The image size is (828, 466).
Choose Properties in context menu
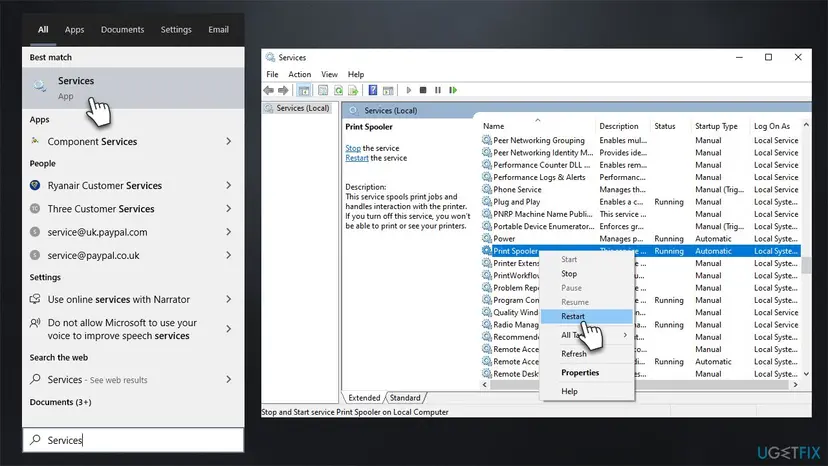[587, 372]
